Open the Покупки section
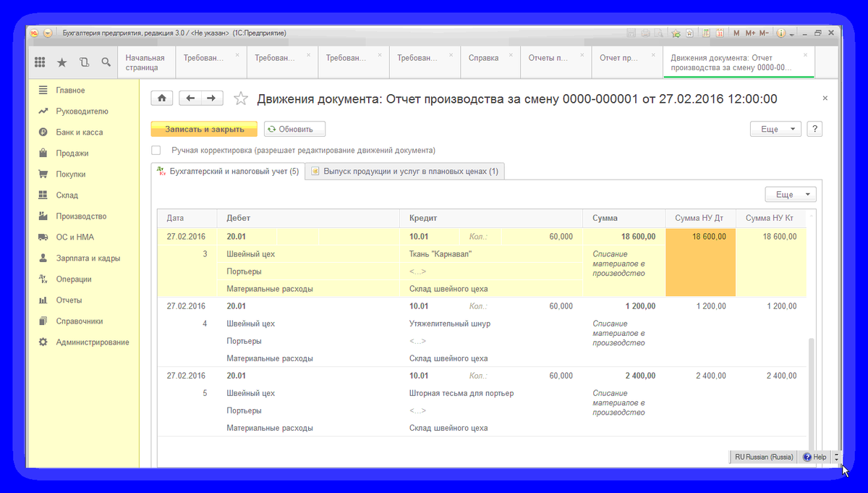Viewport: 868px width, 493px height. pyautogui.click(x=71, y=174)
